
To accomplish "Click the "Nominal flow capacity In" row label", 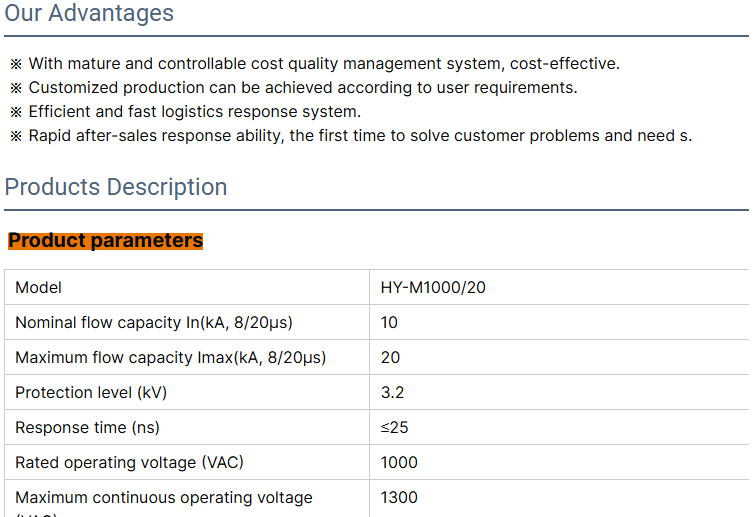I will coord(153,322).
